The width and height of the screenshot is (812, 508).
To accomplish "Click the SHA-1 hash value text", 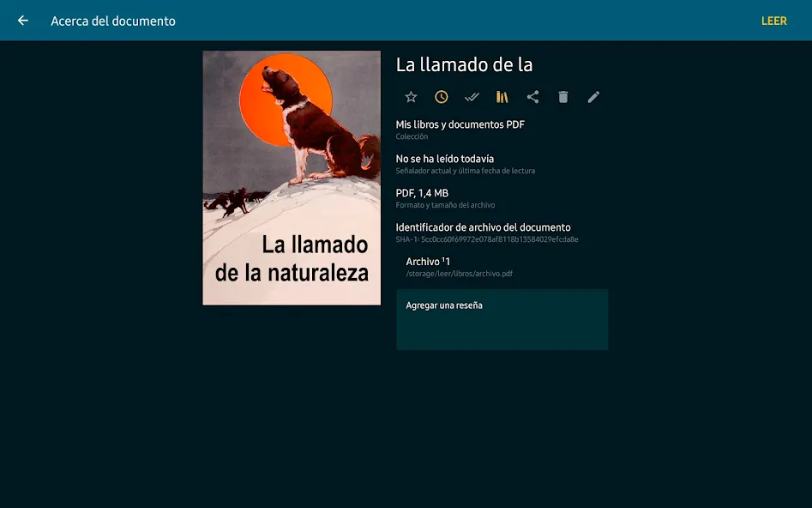I will pyautogui.click(x=487, y=239).
